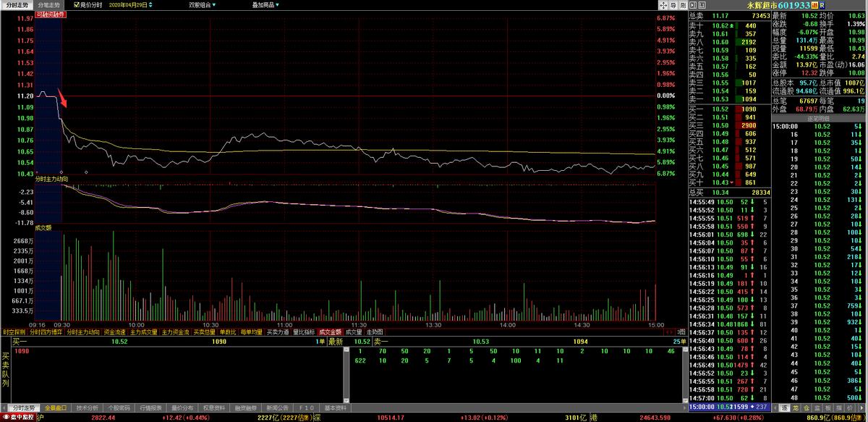The height and width of the screenshot is (422, 868).
Task: Click the 买三 row with volume 2900
Action: 728,125
